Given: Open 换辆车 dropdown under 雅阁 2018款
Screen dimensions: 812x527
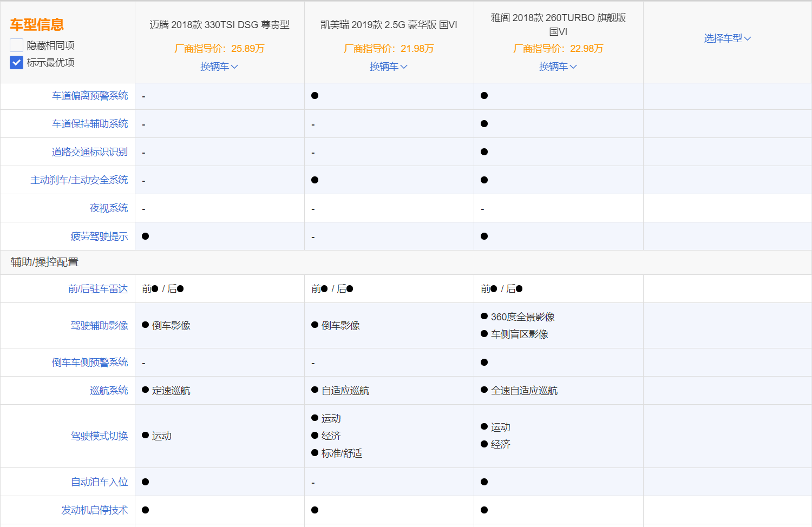Looking at the screenshot, I should (558, 67).
